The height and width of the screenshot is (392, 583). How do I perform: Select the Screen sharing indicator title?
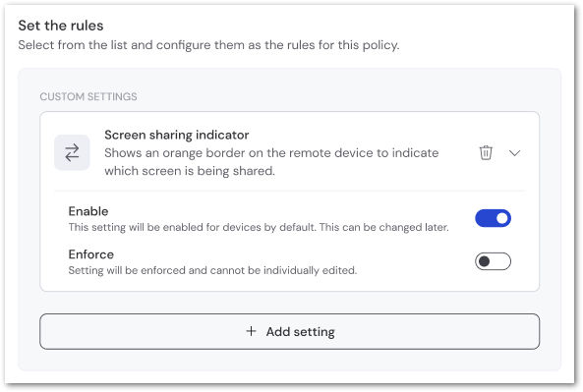(177, 135)
